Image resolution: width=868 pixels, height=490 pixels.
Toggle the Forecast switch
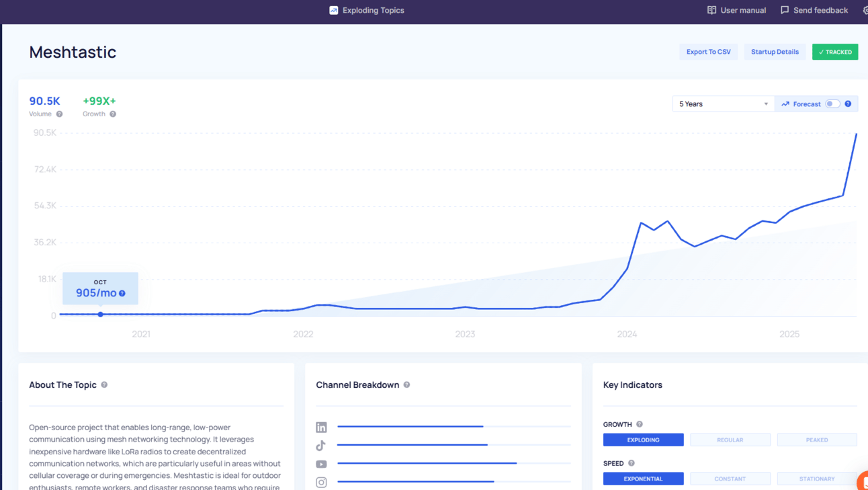pos(832,104)
